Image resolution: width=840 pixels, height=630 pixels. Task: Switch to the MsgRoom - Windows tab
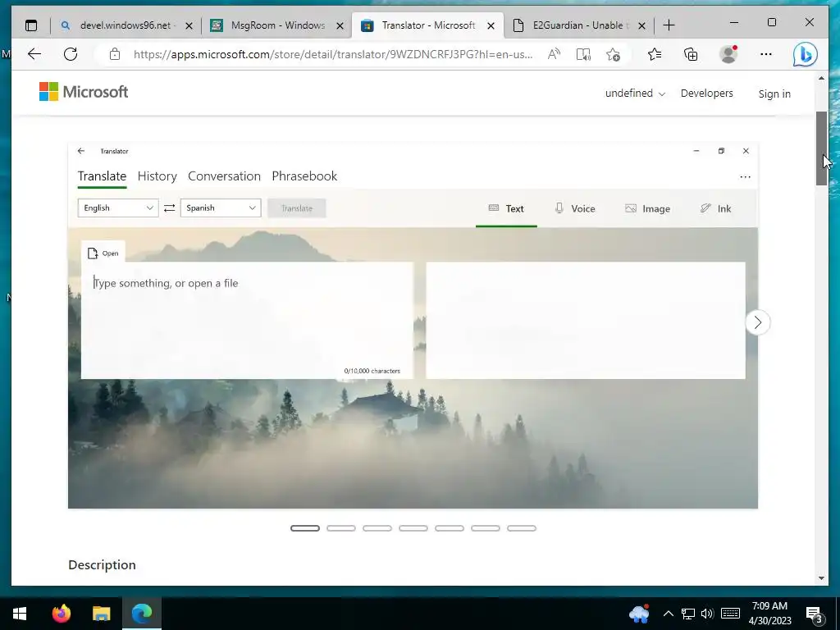coord(277,25)
